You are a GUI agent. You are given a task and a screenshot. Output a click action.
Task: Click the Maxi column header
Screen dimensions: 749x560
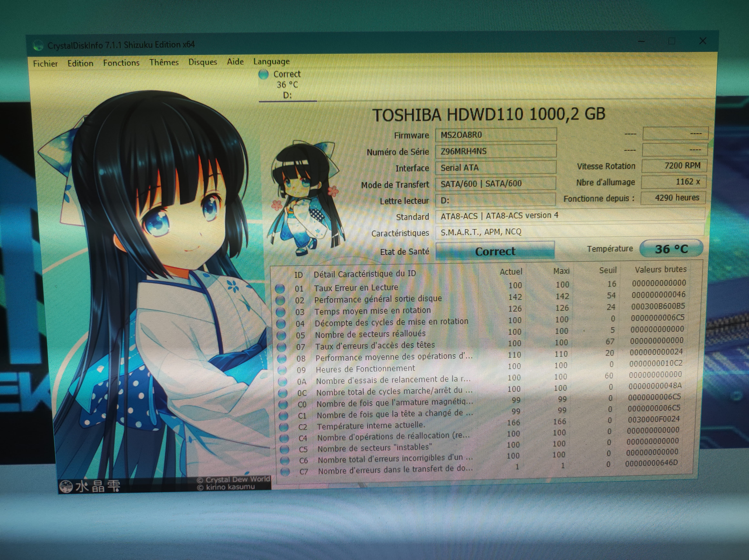561,271
